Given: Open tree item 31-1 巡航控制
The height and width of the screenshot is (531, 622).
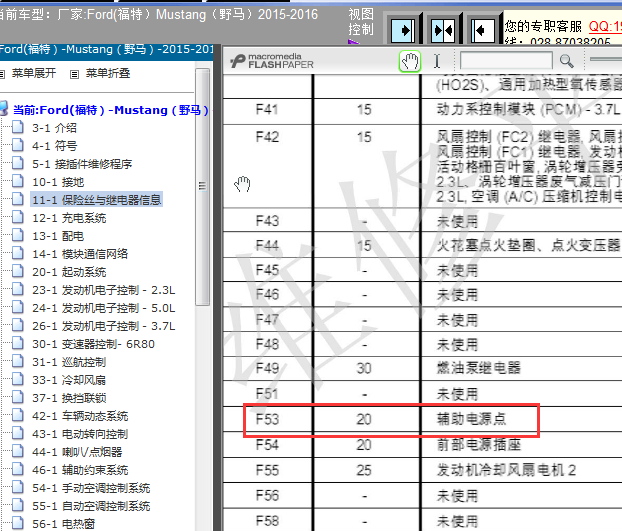Looking at the screenshot, I should 69,362.
